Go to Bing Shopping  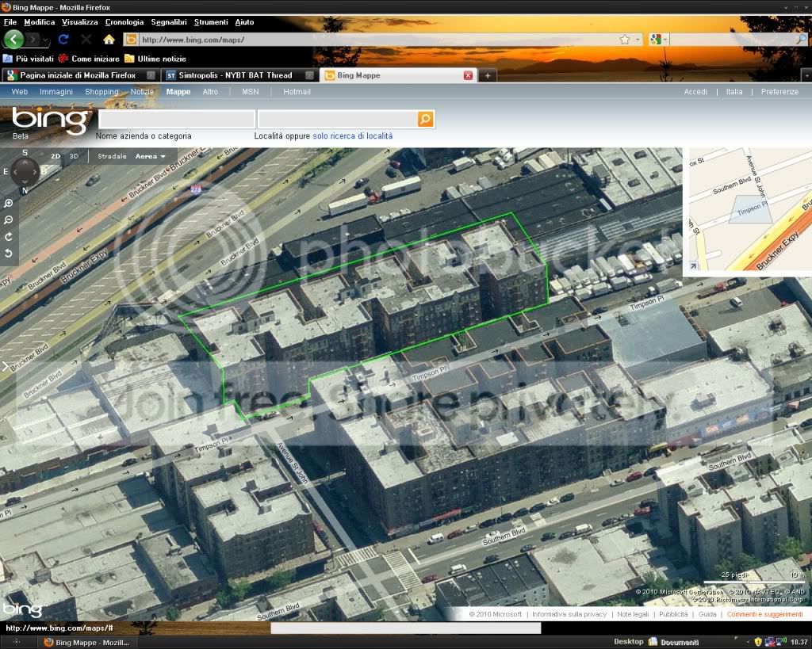tap(101, 92)
